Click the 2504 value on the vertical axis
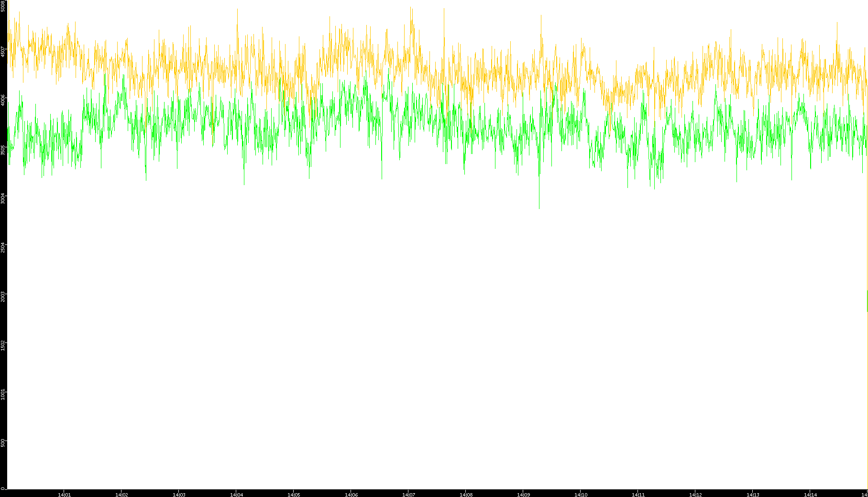 (3, 247)
